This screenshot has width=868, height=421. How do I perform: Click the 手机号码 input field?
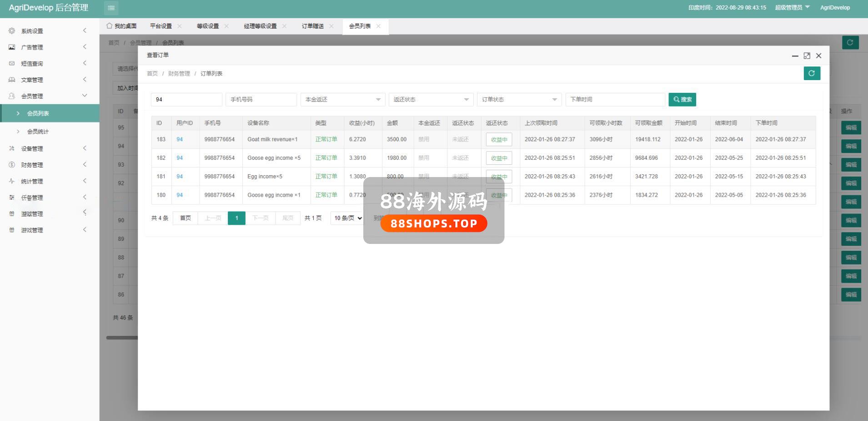coord(261,100)
